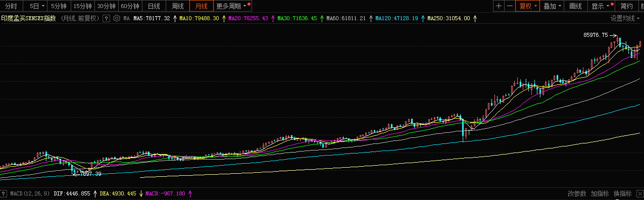Open MA indicator settings gear icon

tap(117, 18)
